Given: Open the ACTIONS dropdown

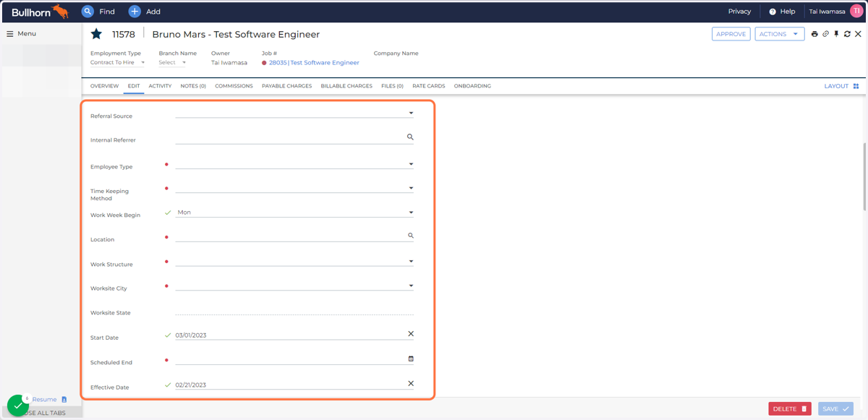Looking at the screenshot, I should pyautogui.click(x=780, y=34).
